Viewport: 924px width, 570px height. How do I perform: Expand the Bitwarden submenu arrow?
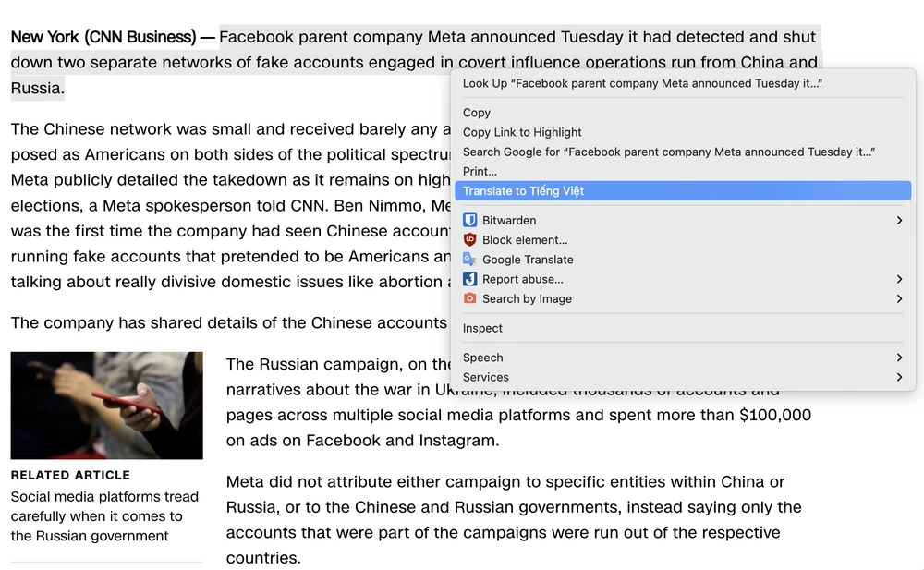coord(899,221)
